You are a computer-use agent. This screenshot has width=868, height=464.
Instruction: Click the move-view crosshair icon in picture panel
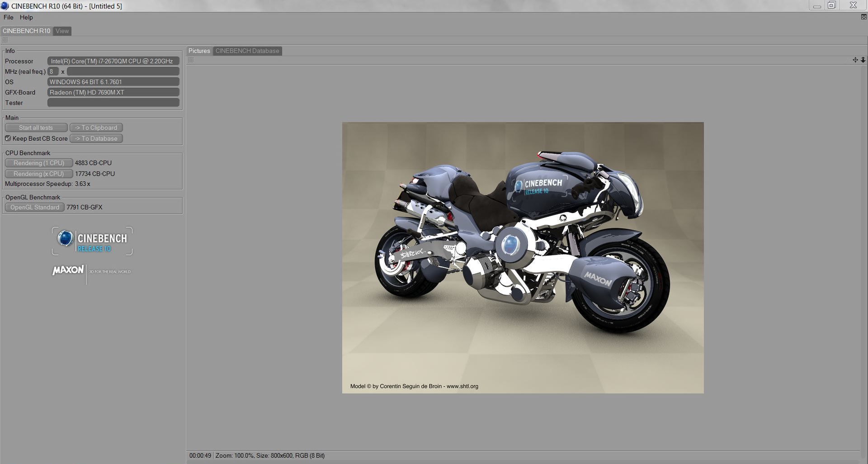click(855, 60)
